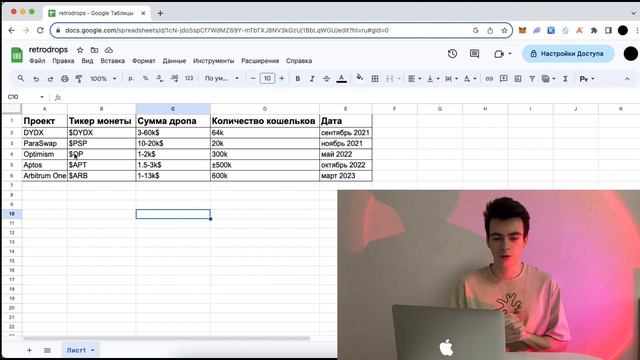640x360 pixels.
Task: Add a new sheet with plus
Action: tap(29, 350)
